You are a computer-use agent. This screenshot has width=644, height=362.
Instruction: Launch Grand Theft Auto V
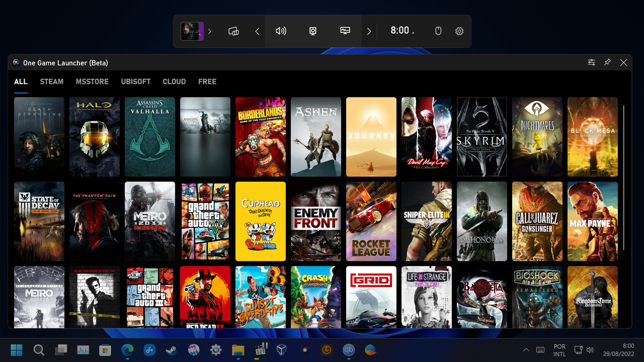click(205, 221)
